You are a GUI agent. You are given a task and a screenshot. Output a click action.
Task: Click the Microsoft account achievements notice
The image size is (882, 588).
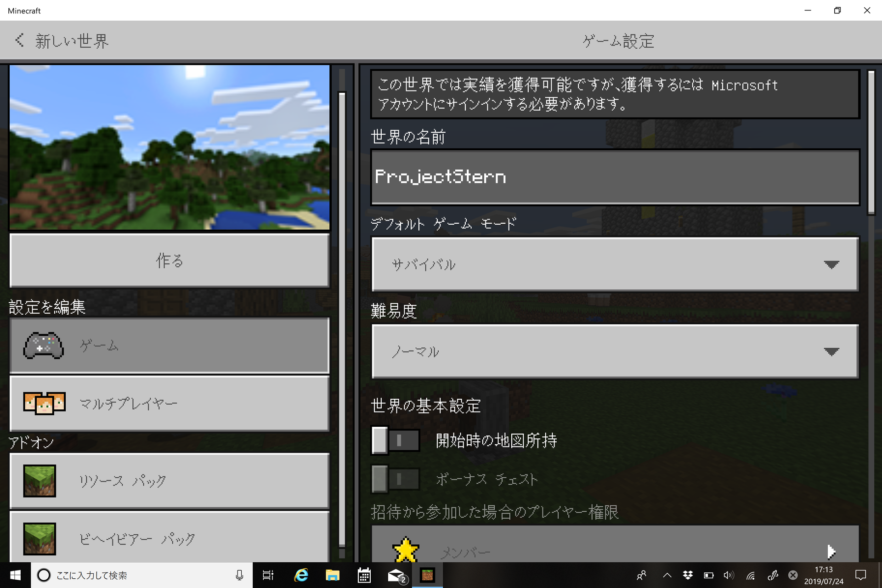(x=615, y=94)
